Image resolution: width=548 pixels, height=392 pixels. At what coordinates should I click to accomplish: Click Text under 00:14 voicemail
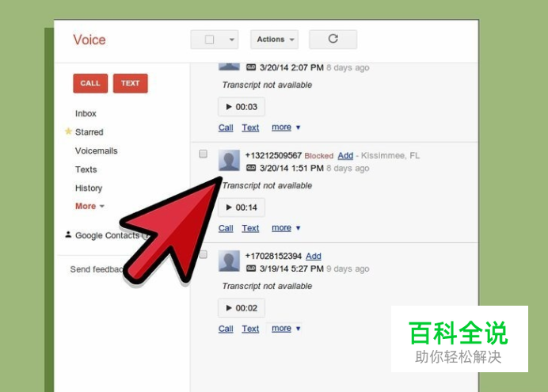point(250,228)
